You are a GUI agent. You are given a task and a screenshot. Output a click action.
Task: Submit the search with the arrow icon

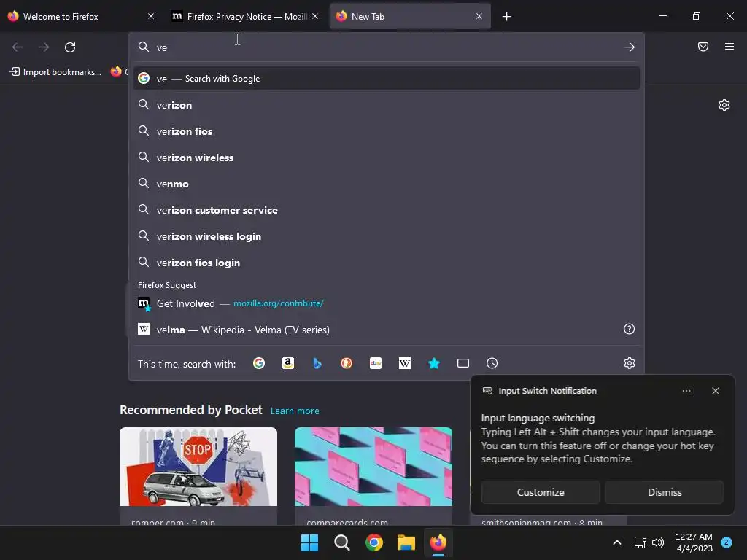[630, 47]
